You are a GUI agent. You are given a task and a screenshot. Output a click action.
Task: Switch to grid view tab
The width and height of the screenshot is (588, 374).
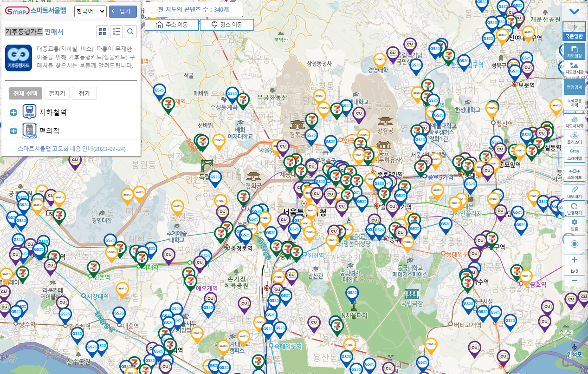tap(103, 32)
